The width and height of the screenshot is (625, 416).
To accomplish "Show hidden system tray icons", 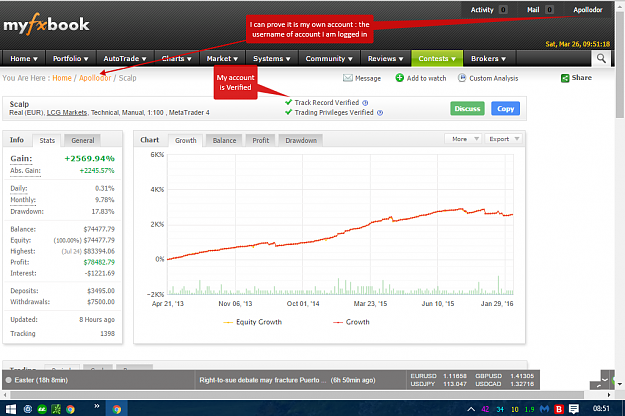I will pos(471,409).
